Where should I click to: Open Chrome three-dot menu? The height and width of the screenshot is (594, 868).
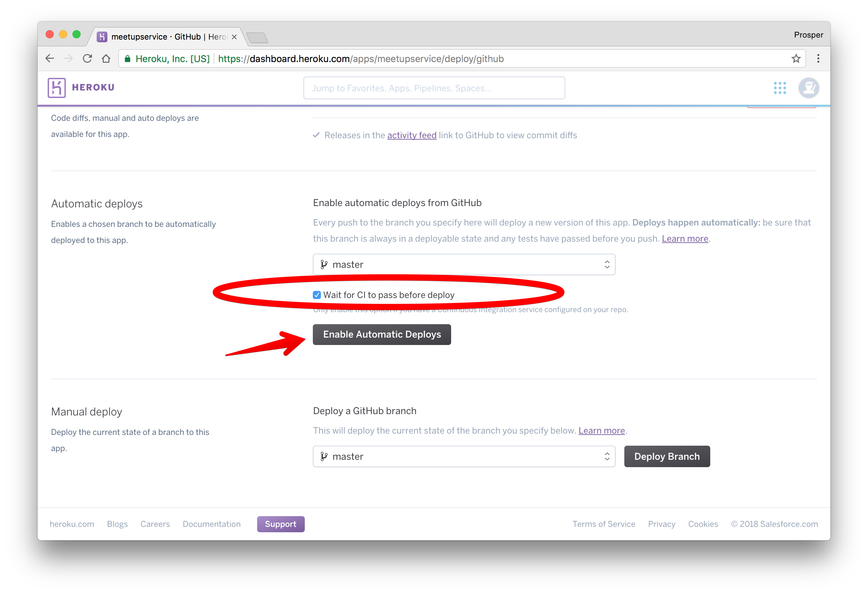coord(818,59)
